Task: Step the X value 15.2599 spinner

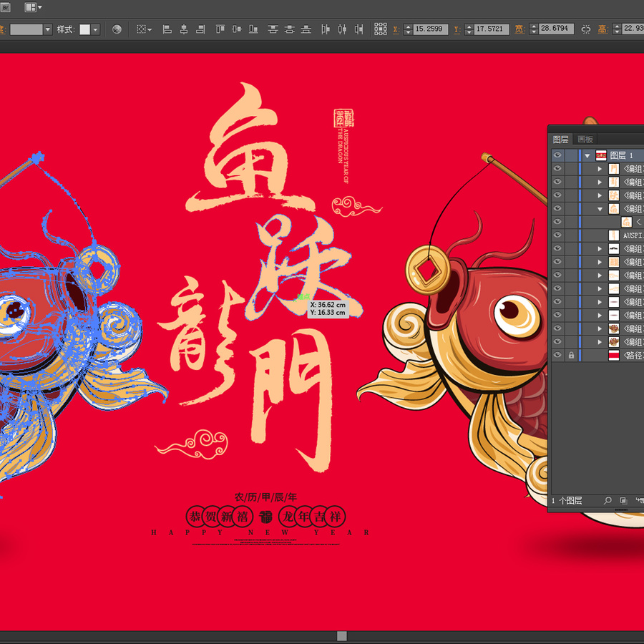Action: click(408, 29)
